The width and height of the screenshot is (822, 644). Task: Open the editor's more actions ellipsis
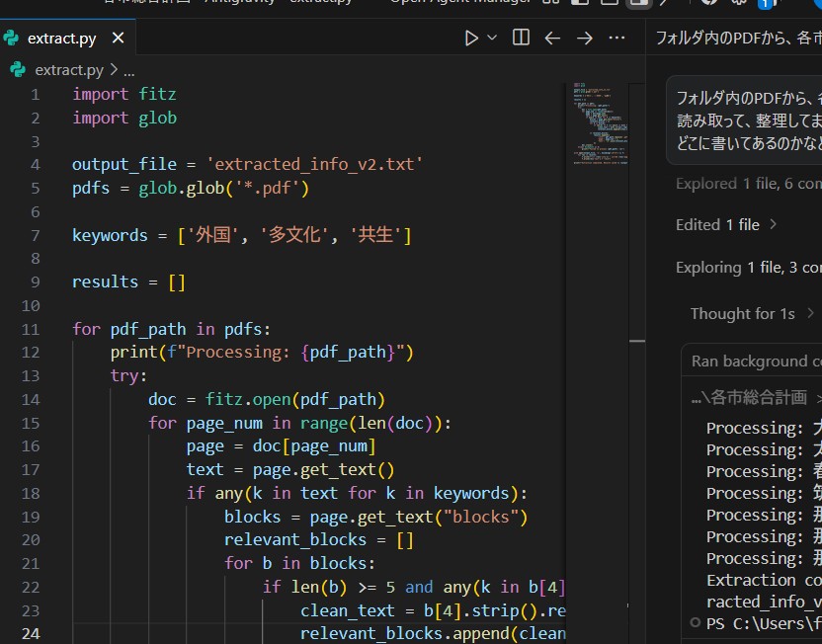[616, 39]
